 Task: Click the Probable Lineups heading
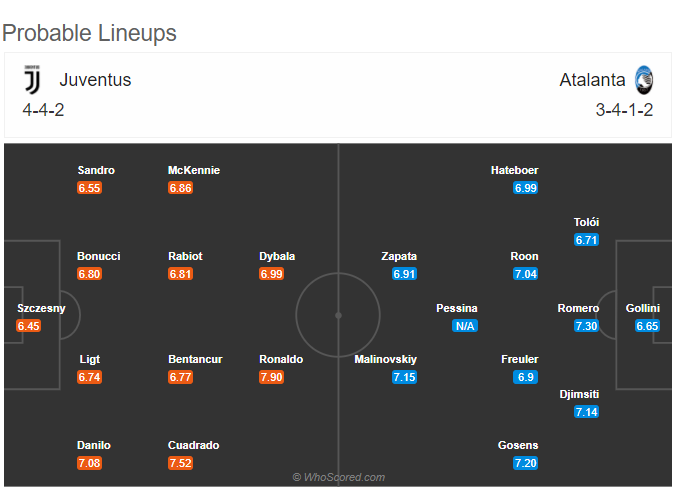pos(90,33)
